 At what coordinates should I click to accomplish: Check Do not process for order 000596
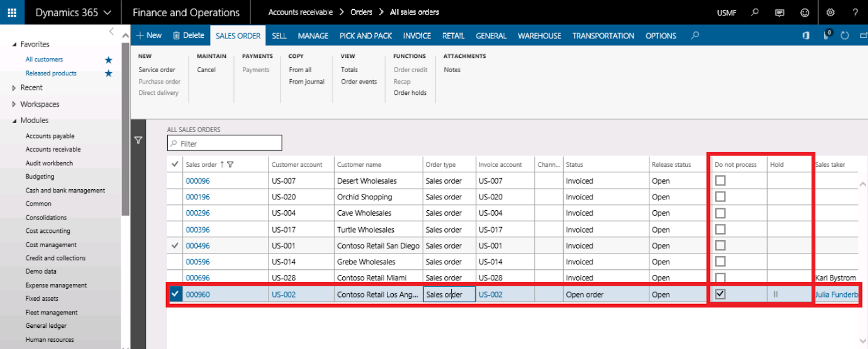coord(720,261)
